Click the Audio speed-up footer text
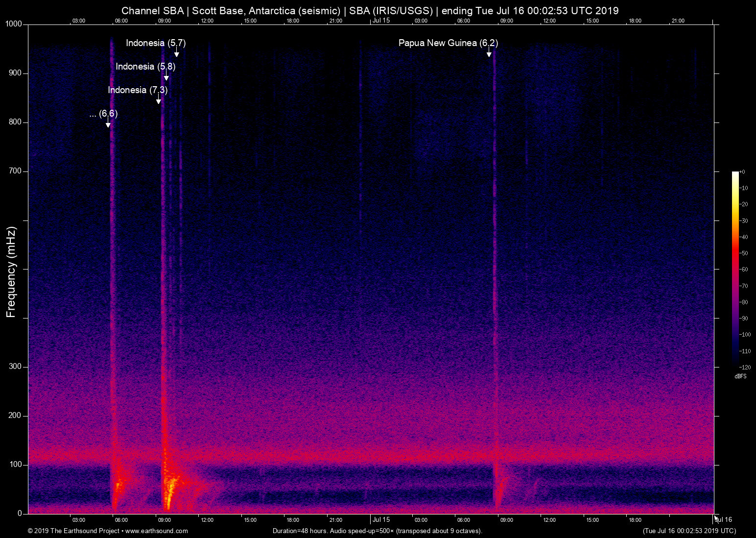 (377, 531)
